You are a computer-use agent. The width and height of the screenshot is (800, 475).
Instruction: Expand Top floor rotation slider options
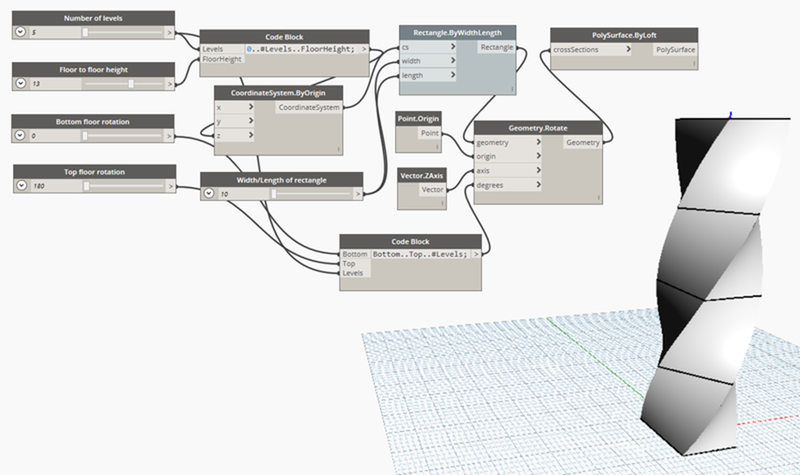pyautogui.click(x=21, y=186)
